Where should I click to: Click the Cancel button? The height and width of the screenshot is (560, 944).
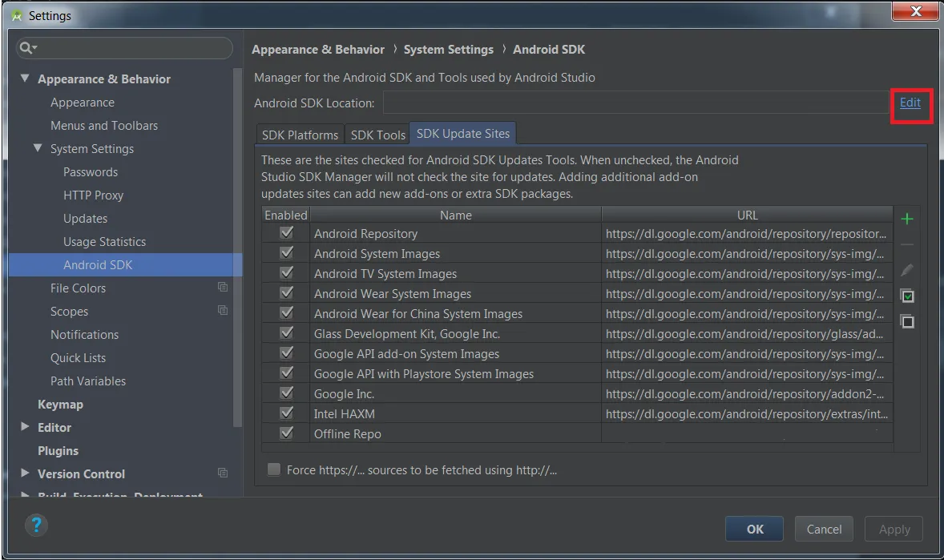[x=824, y=530]
